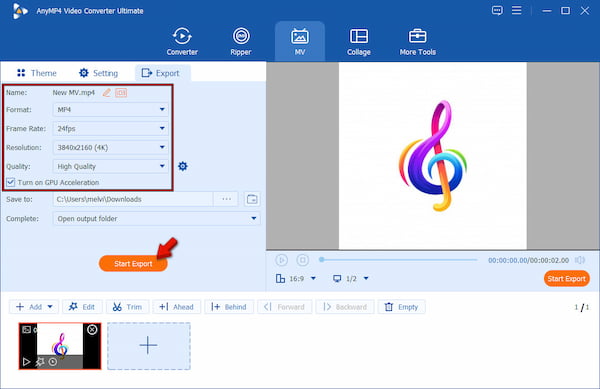
Task: Click the orange Start Export button in left panel
Action: [x=133, y=264]
